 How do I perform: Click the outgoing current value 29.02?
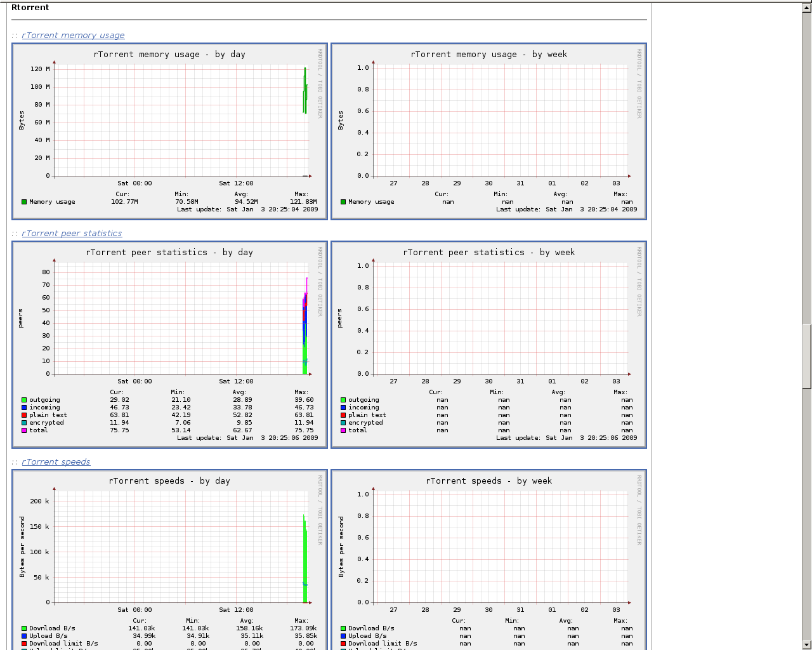click(x=119, y=400)
